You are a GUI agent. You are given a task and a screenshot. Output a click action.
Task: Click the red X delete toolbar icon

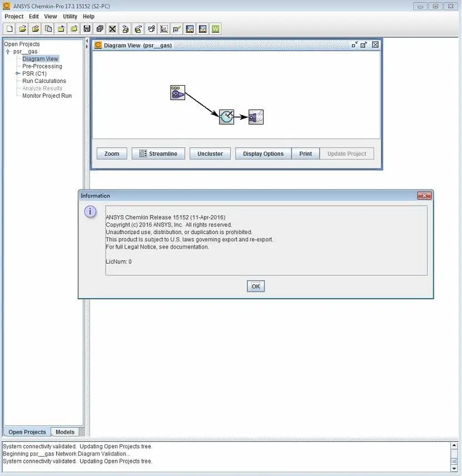coord(112,28)
